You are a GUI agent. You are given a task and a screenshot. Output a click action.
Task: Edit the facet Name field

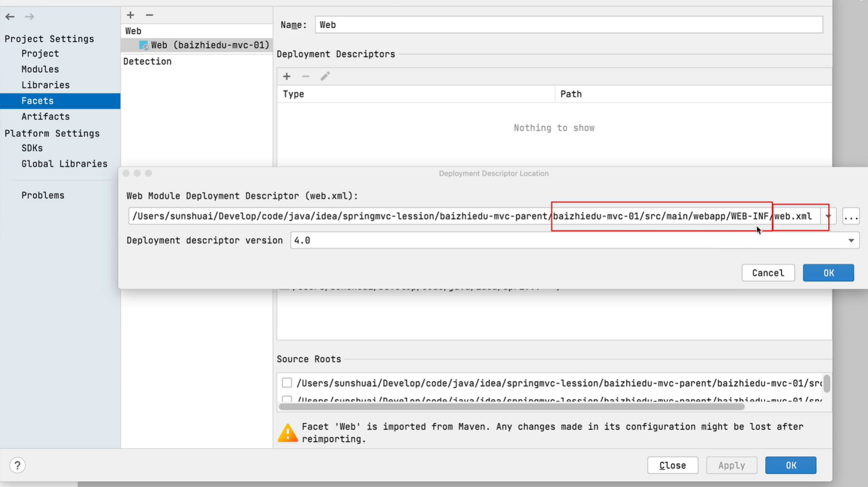click(x=569, y=25)
